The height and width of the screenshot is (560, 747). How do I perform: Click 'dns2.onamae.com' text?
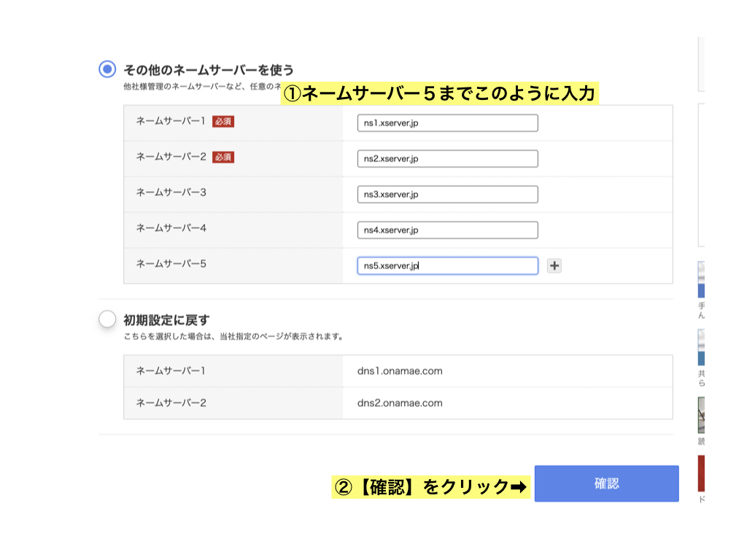pyautogui.click(x=400, y=402)
